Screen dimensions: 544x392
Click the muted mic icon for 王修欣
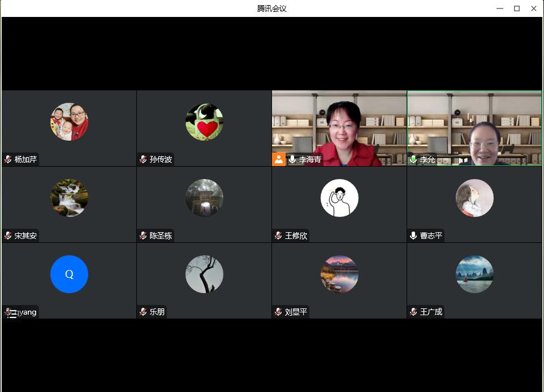coord(278,236)
